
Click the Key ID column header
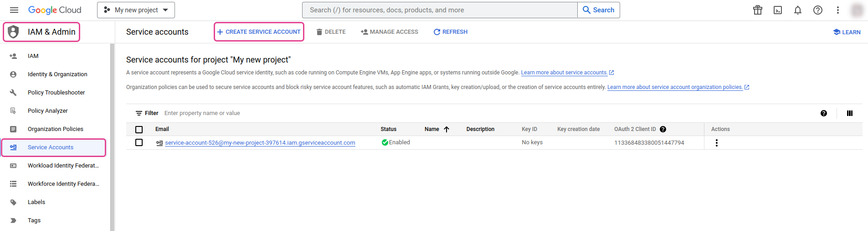click(x=529, y=129)
